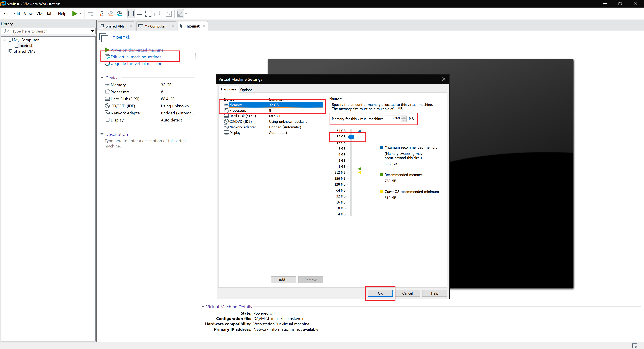The width and height of the screenshot is (644, 349).
Task: Click the Send Ctrl+Alt+Del toolbar icon
Action: coord(91,14)
